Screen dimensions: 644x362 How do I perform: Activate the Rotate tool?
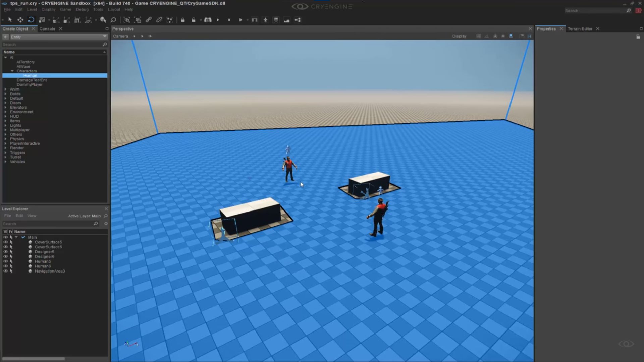point(31,20)
